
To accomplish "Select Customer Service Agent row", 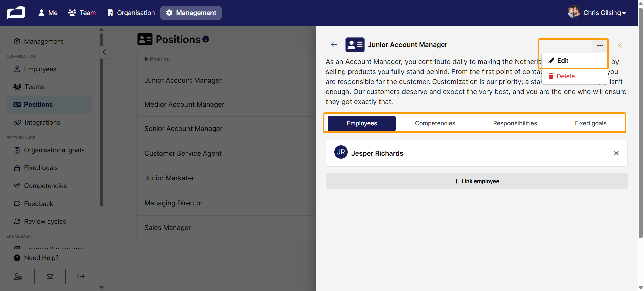I will pos(226,153).
